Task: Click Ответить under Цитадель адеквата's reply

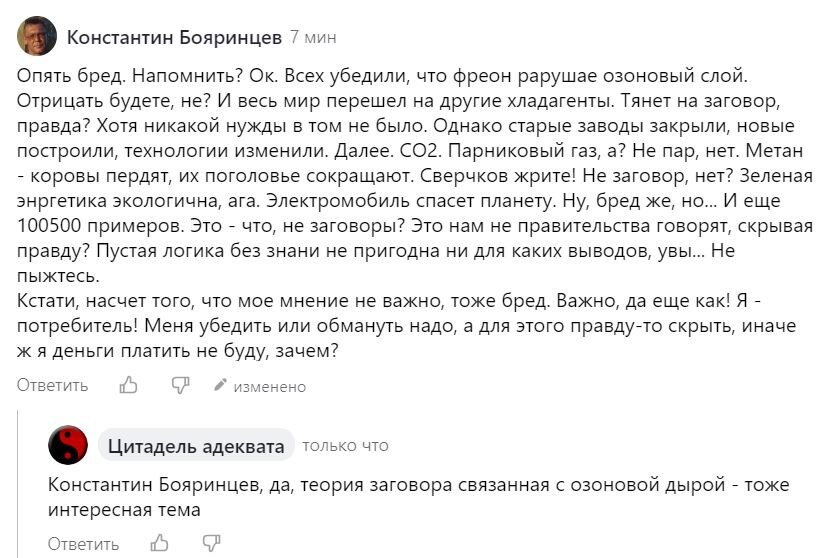Action: click(x=83, y=544)
